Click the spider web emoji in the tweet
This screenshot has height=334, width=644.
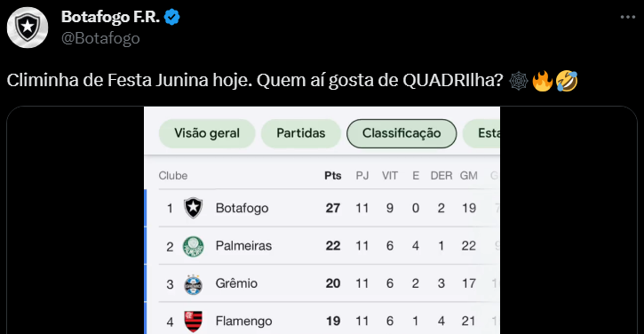[x=519, y=81]
